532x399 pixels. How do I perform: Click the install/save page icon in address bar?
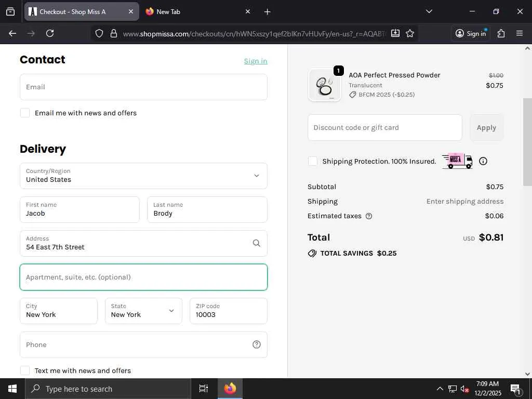point(395,33)
